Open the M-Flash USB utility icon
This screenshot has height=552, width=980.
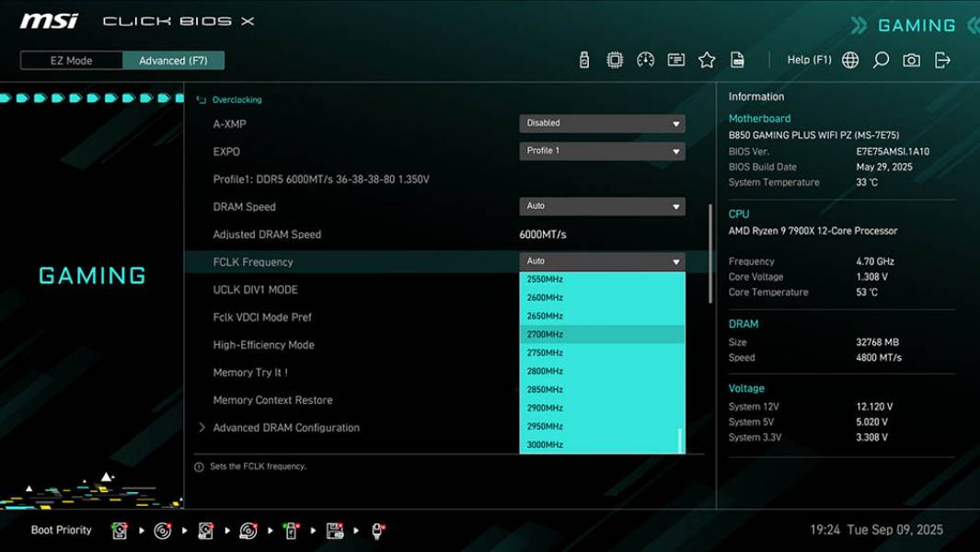coord(583,59)
